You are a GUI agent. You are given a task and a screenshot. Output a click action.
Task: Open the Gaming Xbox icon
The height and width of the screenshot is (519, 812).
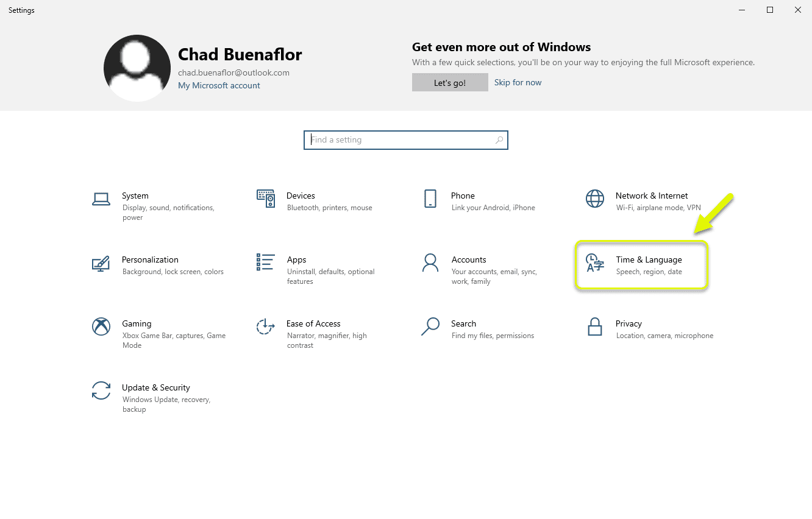point(101,327)
